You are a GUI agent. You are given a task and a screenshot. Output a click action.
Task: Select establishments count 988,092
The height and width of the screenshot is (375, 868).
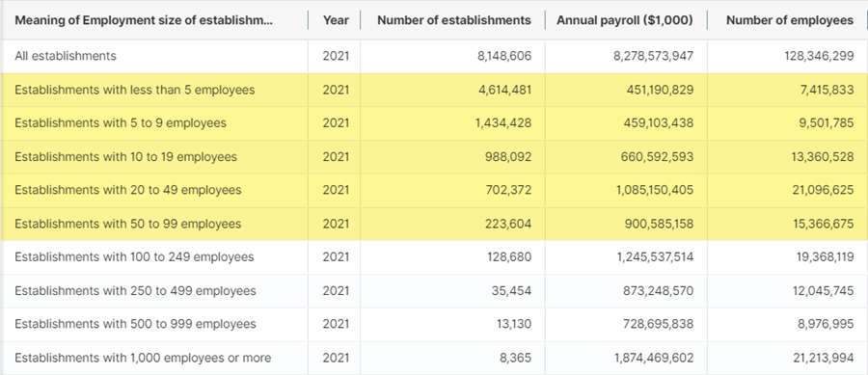point(507,157)
